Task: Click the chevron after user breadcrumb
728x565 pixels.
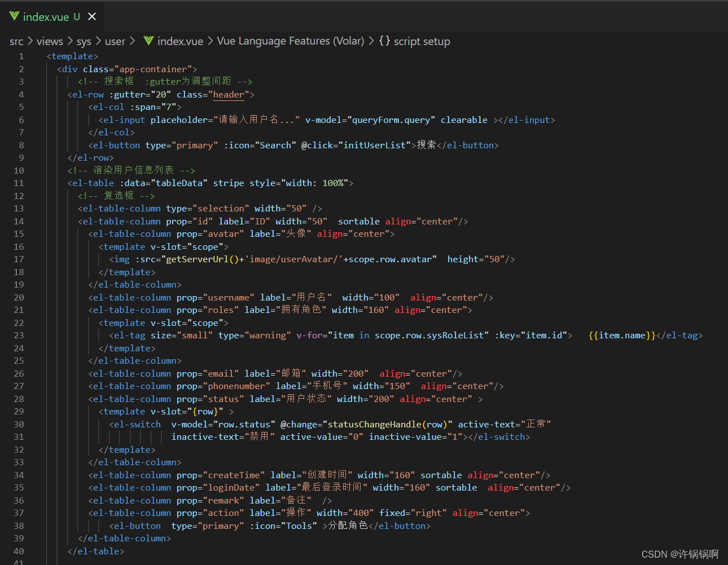Action: (x=133, y=41)
